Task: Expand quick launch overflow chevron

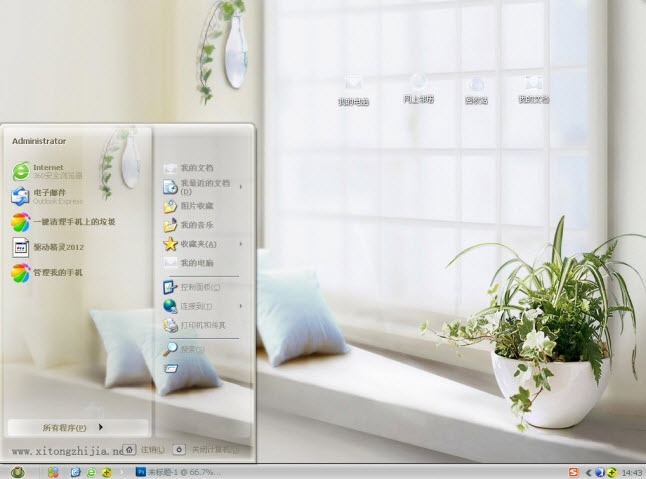Action: click(122, 472)
